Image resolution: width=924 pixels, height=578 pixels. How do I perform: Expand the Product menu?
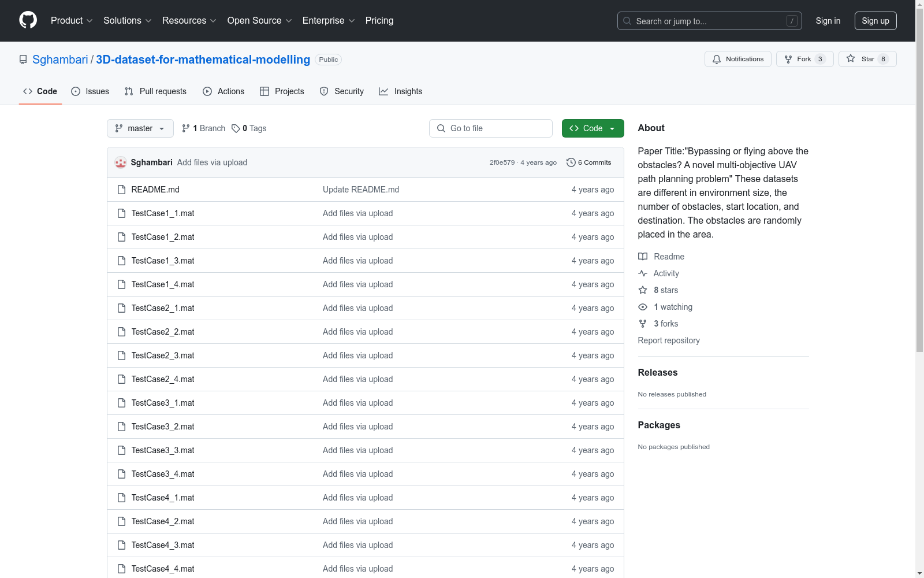[x=72, y=20]
